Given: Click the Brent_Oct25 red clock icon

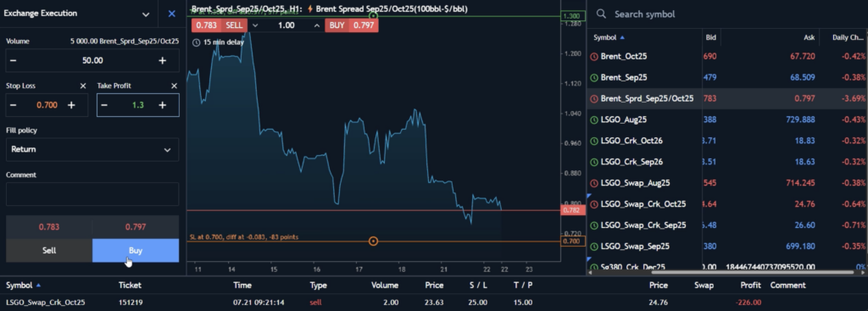Looking at the screenshot, I should (594, 57).
